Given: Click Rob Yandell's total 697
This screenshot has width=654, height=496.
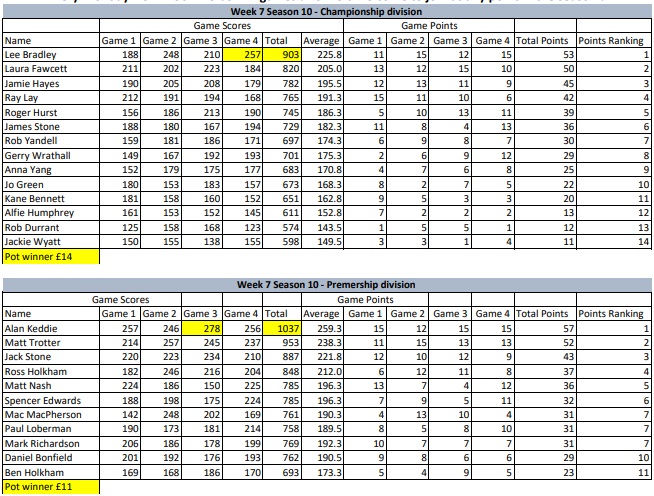Looking at the screenshot, I should 282,141.
